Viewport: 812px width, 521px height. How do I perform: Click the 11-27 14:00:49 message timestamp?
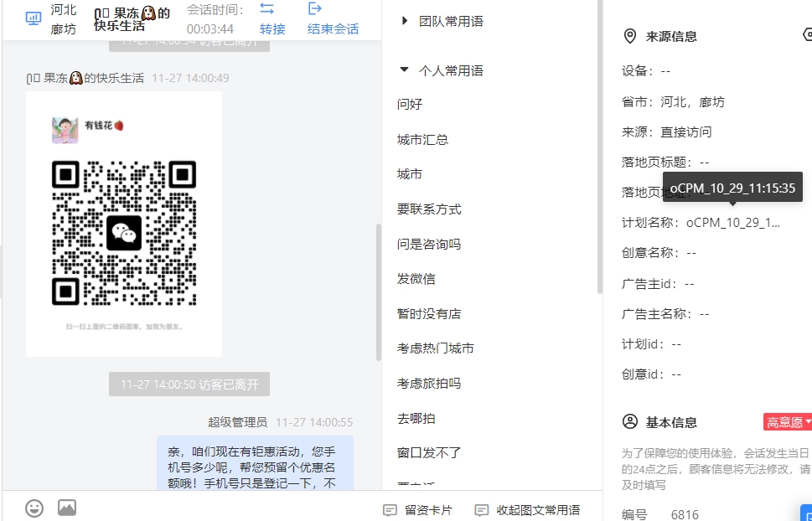[x=190, y=78]
